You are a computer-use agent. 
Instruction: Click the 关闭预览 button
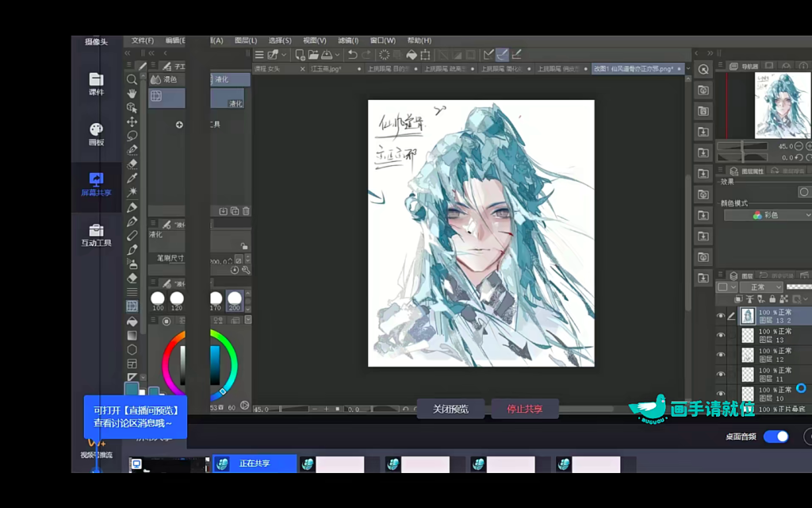(450, 408)
